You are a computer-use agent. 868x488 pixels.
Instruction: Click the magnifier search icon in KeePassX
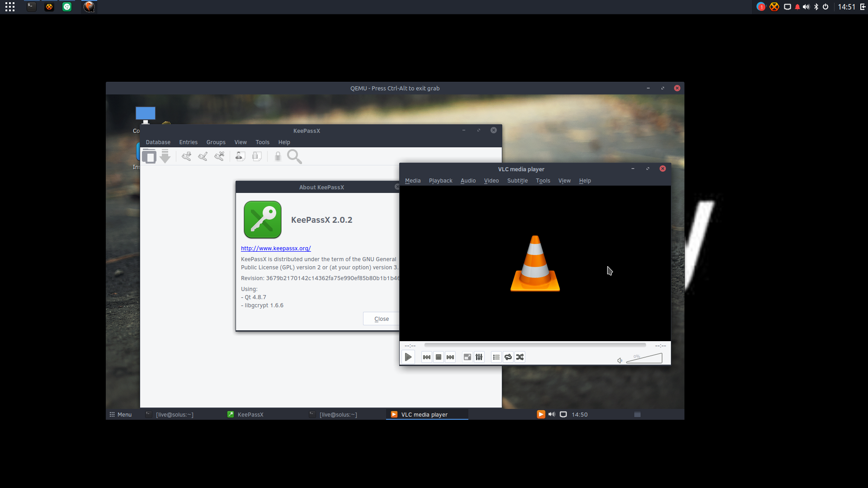pyautogui.click(x=294, y=156)
